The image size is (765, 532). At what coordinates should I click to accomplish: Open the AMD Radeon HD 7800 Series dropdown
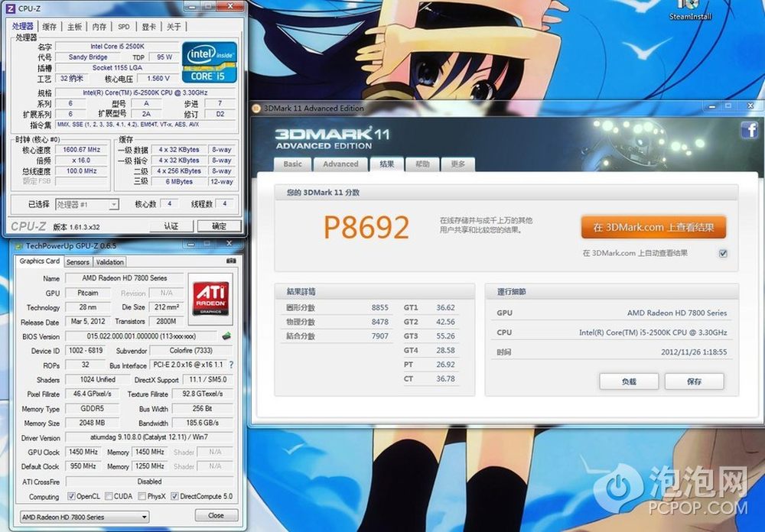pyautogui.click(x=85, y=517)
